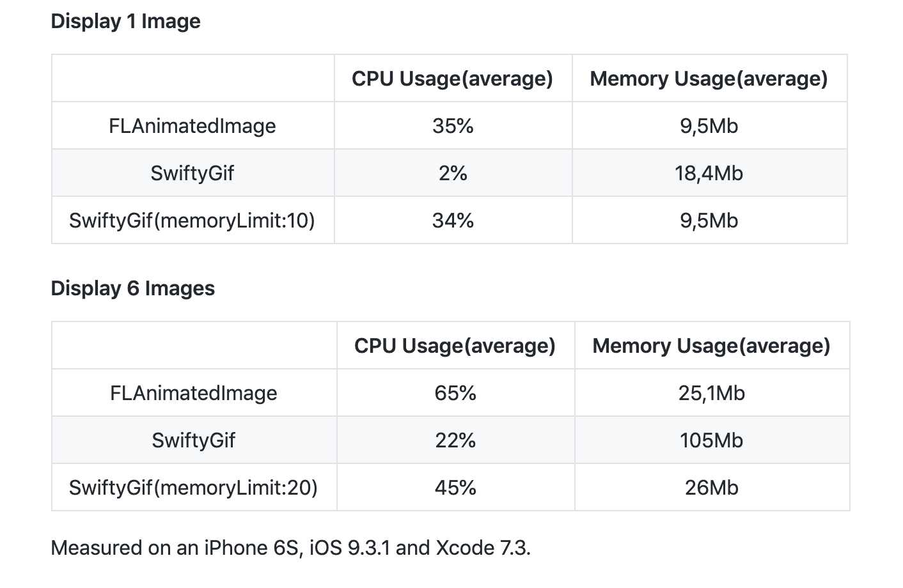Click the 'Measured on an iPhone 6S' note

pos(291,548)
